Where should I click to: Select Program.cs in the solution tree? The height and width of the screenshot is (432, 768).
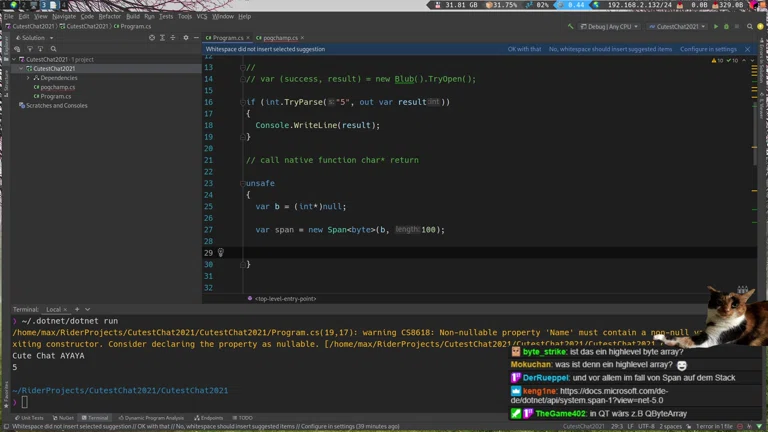tap(52, 96)
